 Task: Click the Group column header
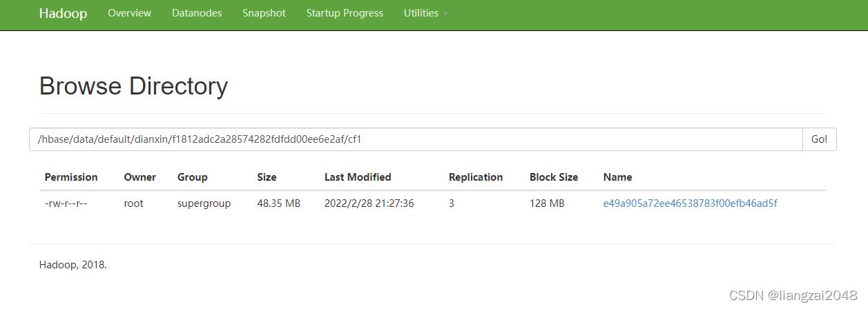coord(193,177)
